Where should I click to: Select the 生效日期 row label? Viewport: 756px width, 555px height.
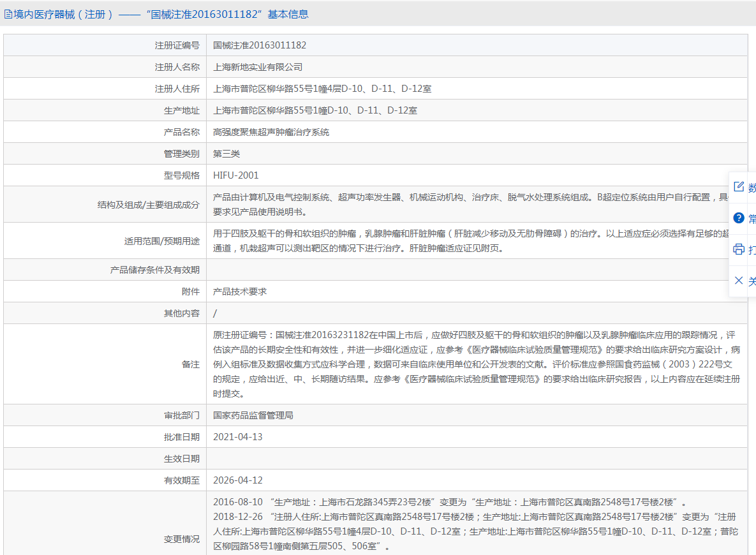pyautogui.click(x=182, y=459)
